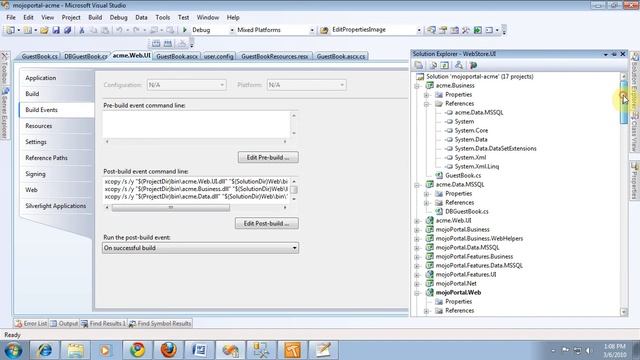640x360 pixels.
Task: Select GuestBook.cs in Solution Explorer
Action: pyautogui.click(x=463, y=176)
